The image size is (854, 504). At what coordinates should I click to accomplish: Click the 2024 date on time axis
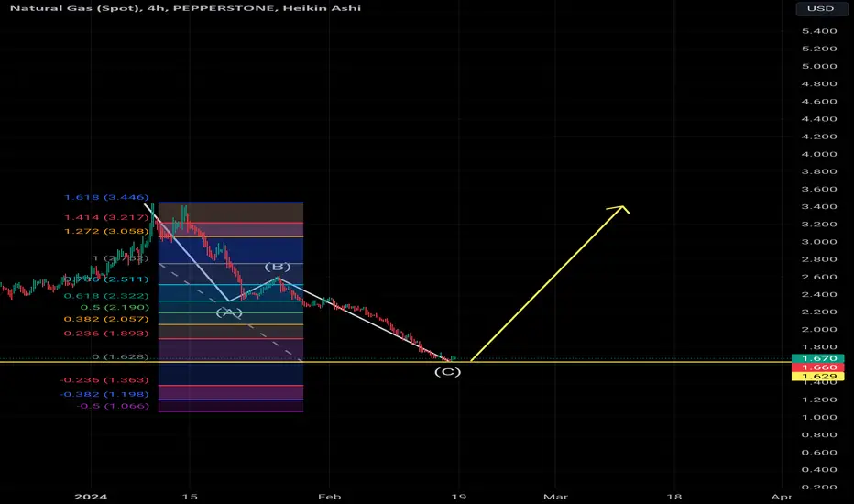(x=91, y=497)
